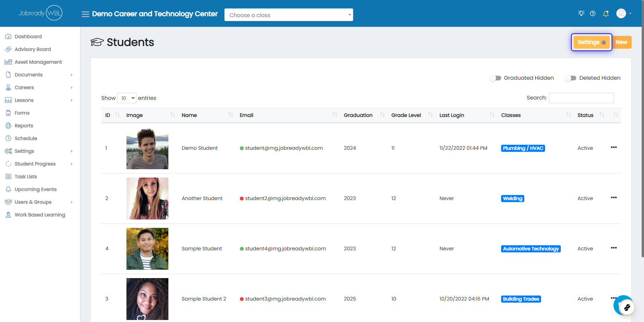Click Demo Student's photo thumbnail
This screenshot has width=644, height=322.
147,148
